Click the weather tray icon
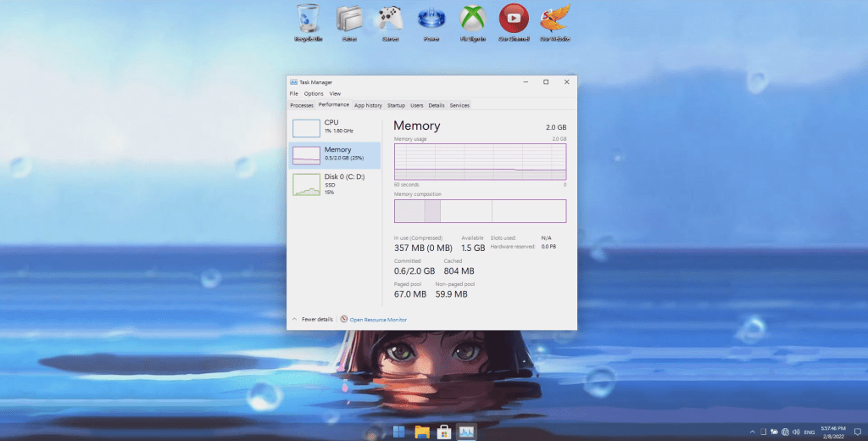Screen dimensions: 868x441 [x=774, y=432]
